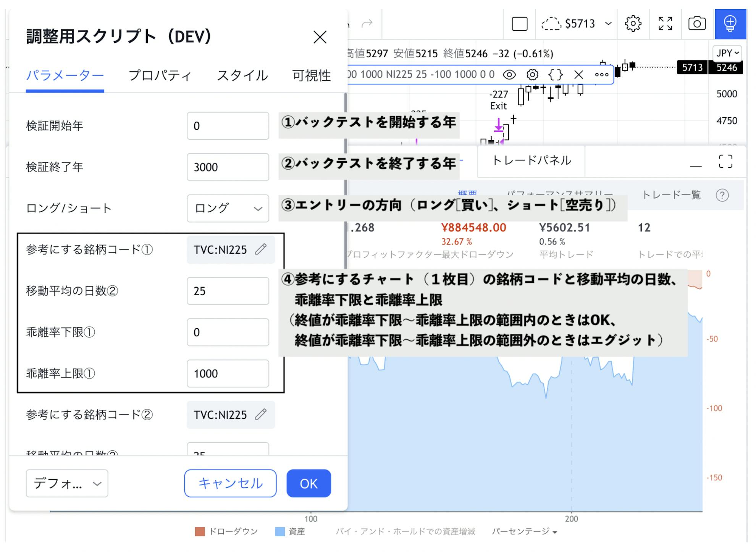Click the TVC:NI225 symbol for 銘柄コード①
This screenshot has height=552, width=756.
tap(220, 249)
